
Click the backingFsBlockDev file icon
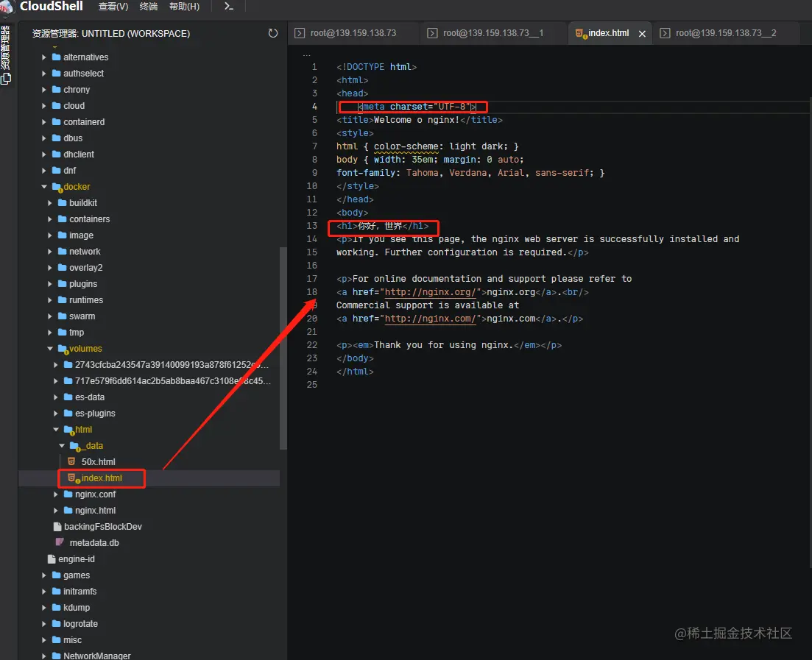pyautogui.click(x=57, y=526)
